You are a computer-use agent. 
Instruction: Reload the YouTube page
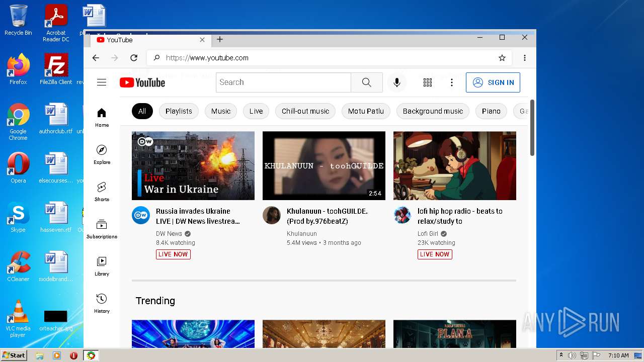pyautogui.click(x=134, y=58)
